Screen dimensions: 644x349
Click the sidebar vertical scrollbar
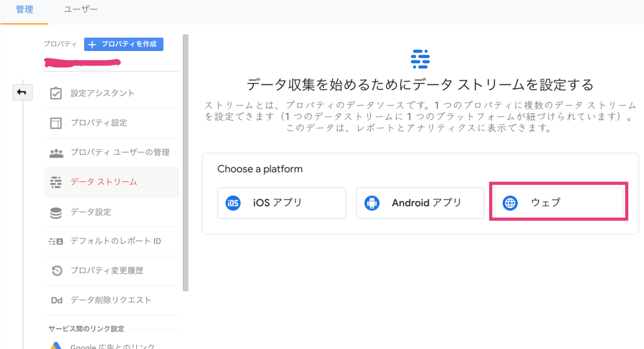(186, 161)
